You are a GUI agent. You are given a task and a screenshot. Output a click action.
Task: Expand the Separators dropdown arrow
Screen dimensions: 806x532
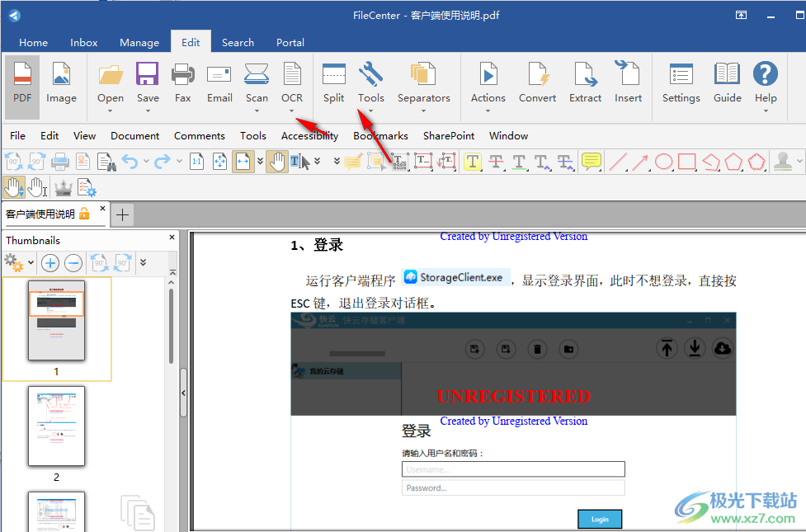pos(423,111)
